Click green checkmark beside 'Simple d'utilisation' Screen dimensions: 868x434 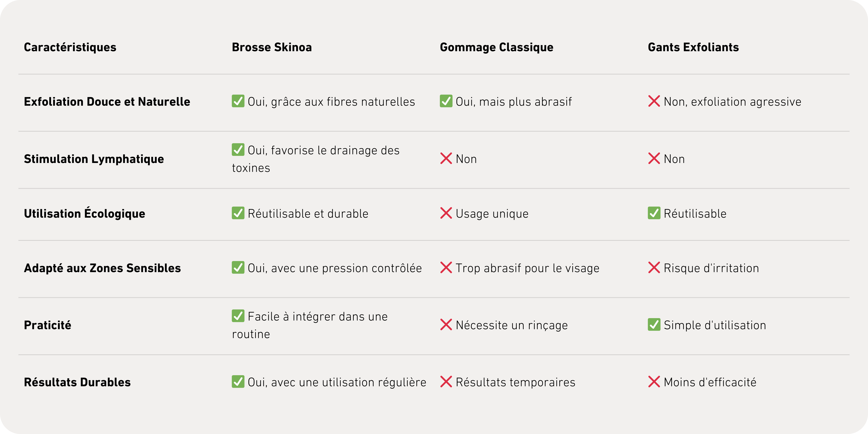[654, 324]
